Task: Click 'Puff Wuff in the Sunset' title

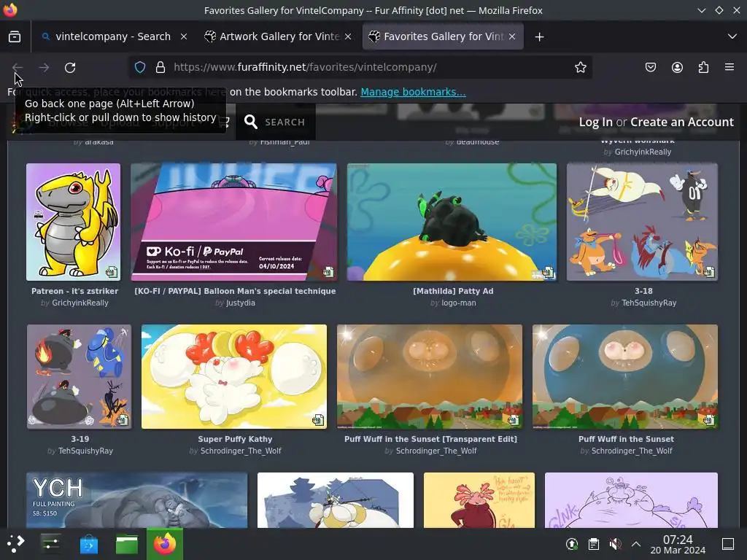Action: click(626, 439)
